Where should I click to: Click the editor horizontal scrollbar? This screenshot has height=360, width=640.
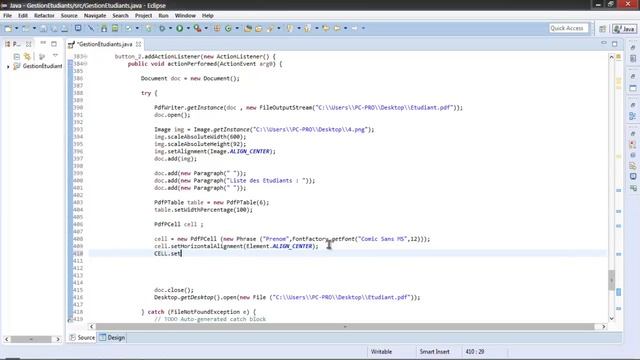345,327
